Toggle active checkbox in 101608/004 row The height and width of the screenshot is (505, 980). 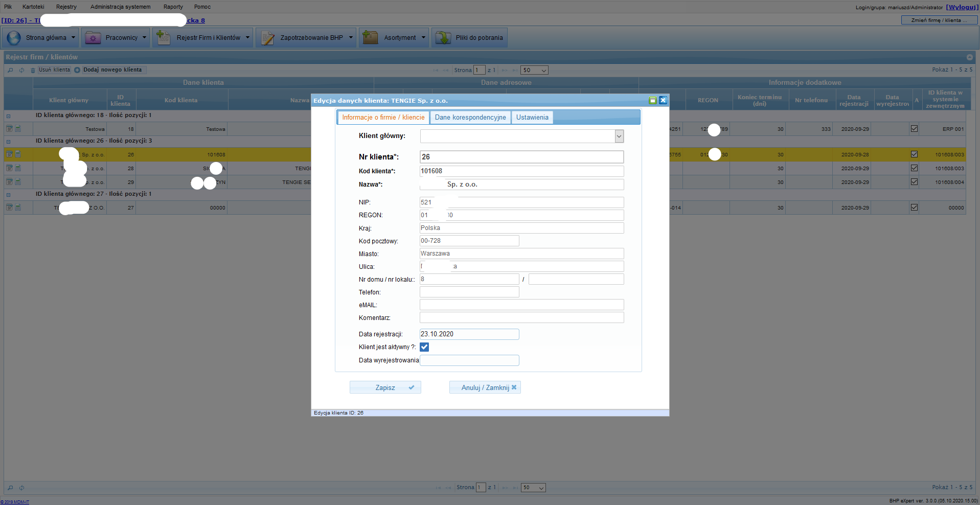[914, 182]
